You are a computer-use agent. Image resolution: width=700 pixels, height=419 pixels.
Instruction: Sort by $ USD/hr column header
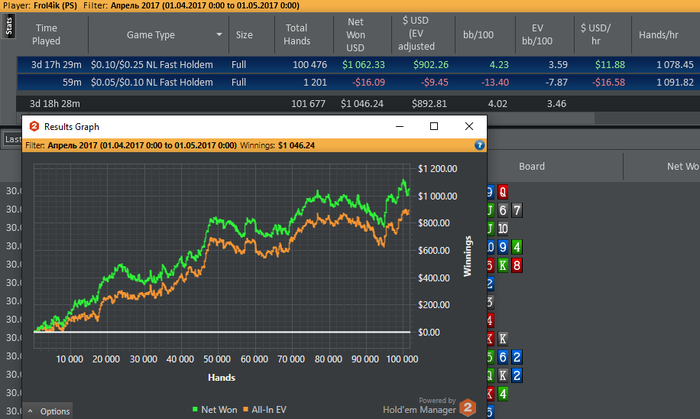click(596, 34)
